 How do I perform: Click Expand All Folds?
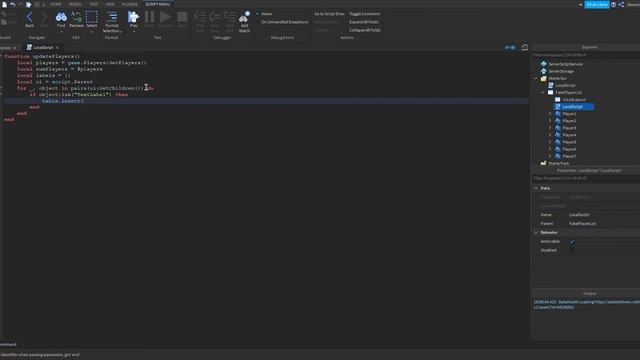pos(364,22)
